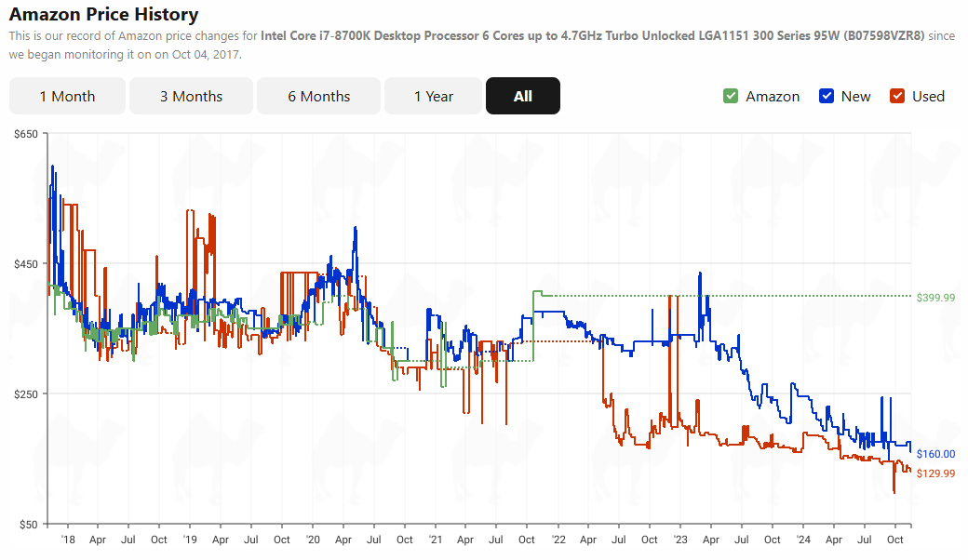Click the $450 y-axis label
Viewport: 968px width, 560px height.
(25, 264)
